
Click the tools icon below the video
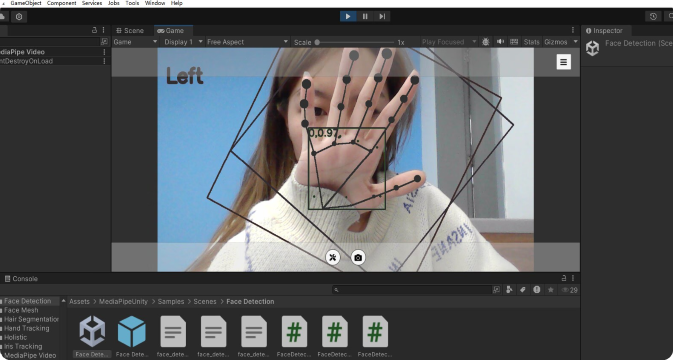333,257
